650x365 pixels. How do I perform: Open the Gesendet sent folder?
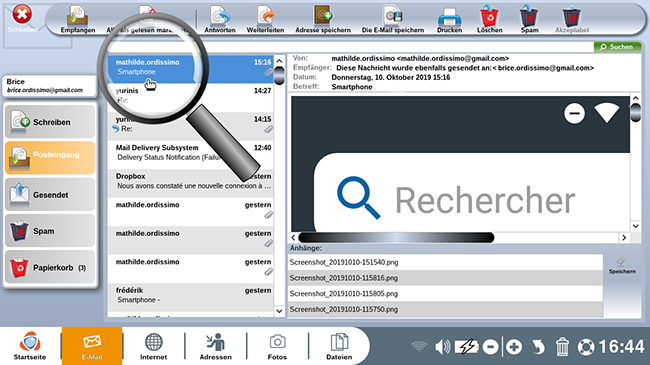pyautogui.click(x=50, y=194)
